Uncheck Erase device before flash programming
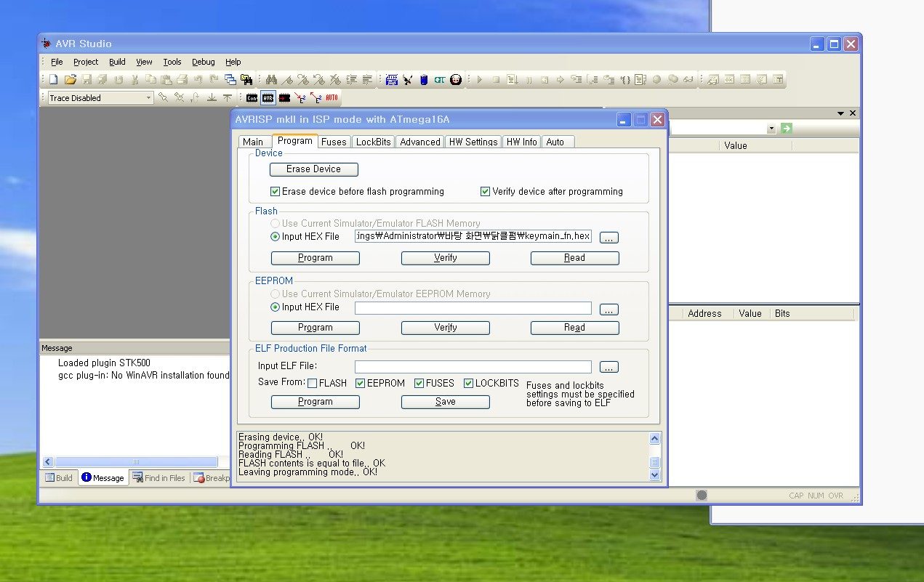The height and width of the screenshot is (582, 924). coord(275,192)
